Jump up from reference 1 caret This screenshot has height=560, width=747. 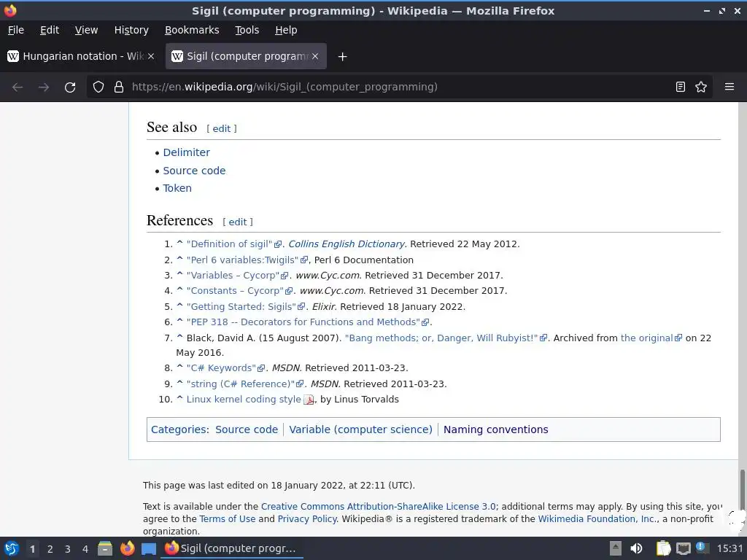click(x=179, y=244)
